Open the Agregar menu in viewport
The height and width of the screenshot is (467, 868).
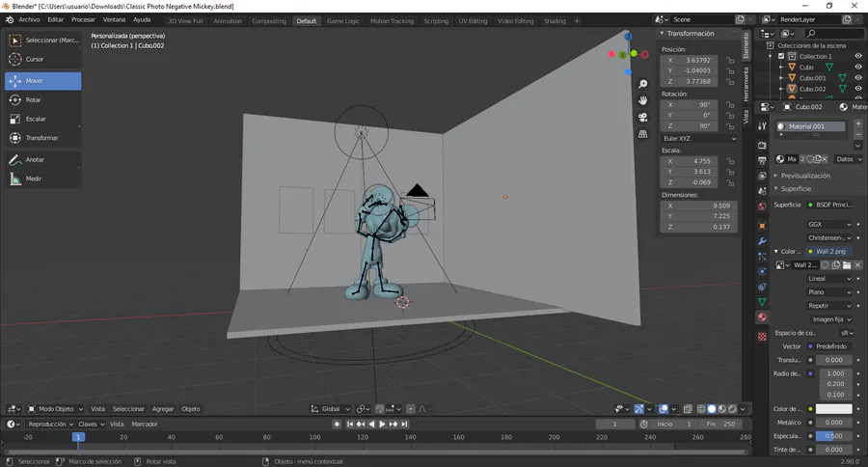click(x=163, y=409)
